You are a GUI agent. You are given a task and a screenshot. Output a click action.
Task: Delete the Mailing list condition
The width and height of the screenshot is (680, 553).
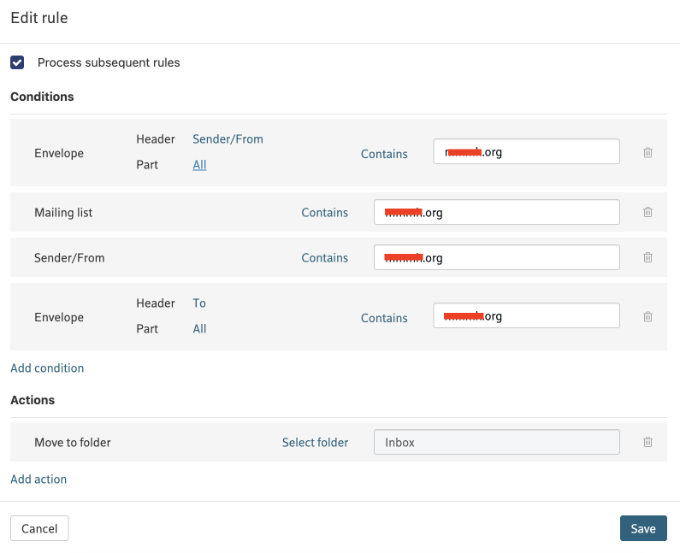tap(647, 212)
